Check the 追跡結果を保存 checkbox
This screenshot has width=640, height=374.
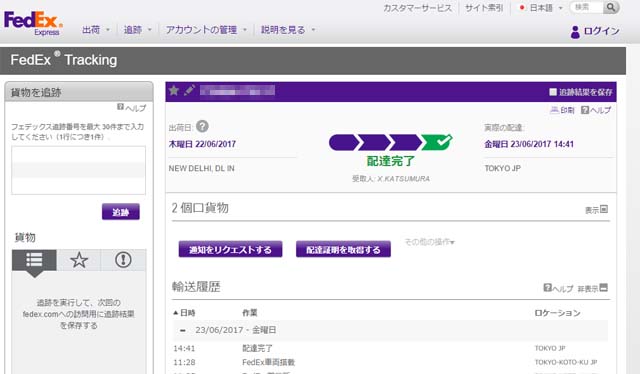tap(553, 92)
